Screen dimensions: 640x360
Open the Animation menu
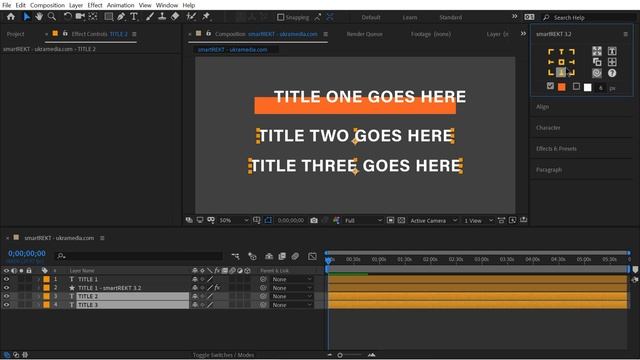coord(120,5)
